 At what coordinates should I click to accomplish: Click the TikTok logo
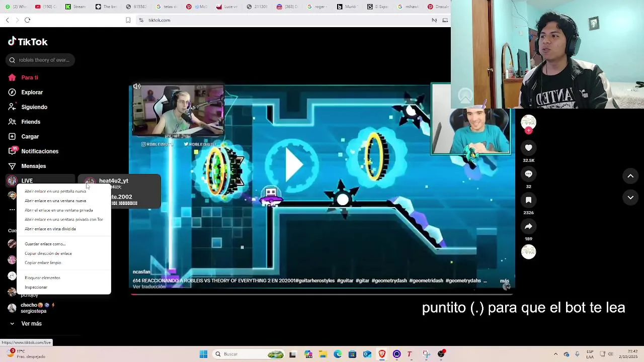[28, 42]
